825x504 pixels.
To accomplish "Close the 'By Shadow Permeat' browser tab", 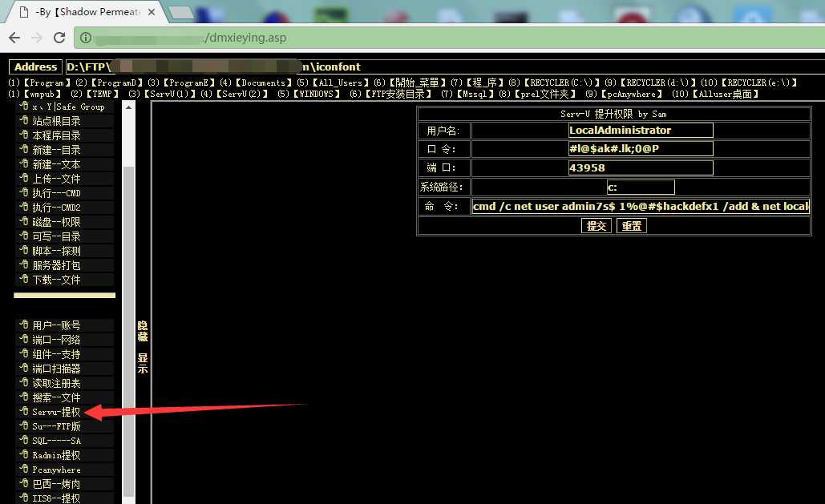I will [x=152, y=11].
